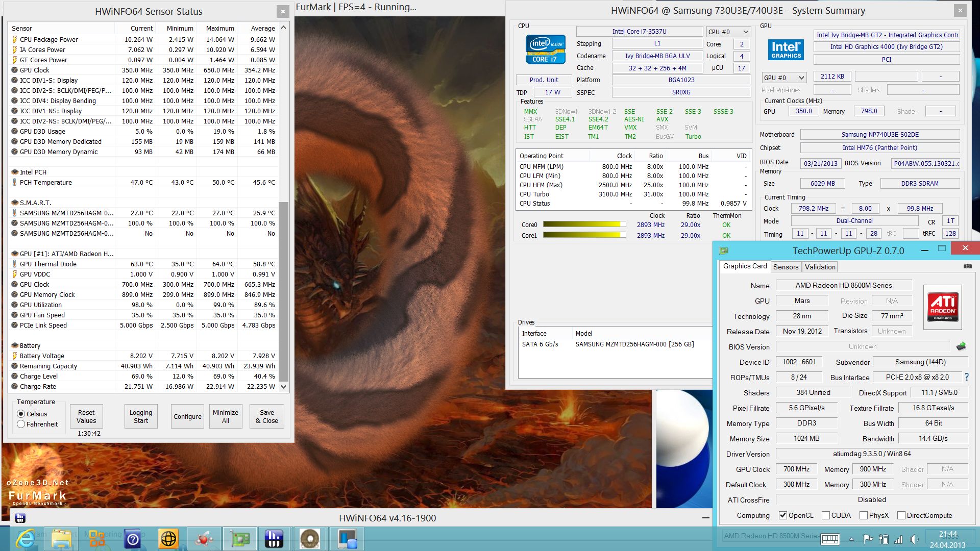The image size is (980, 551).
Task: Tick the DirectCompute checkbox
Action: point(901,515)
